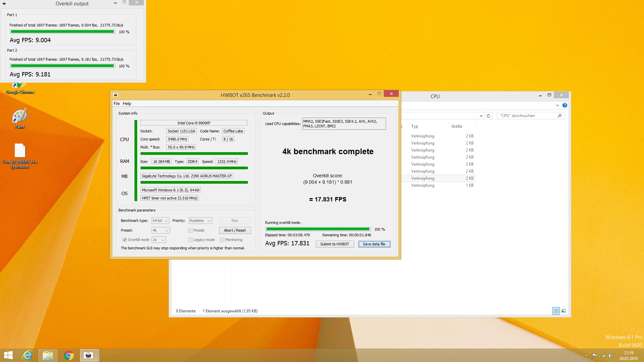Viewport: 644px width, 362px height.
Task: Open the File menu
Action: [x=117, y=104]
